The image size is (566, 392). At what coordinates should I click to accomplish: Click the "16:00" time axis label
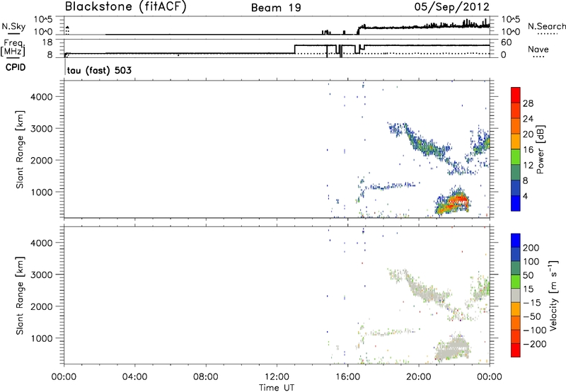[x=347, y=376]
